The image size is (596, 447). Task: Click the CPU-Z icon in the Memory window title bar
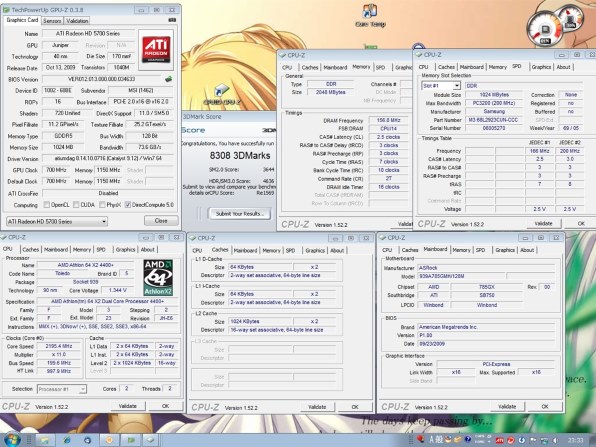pos(282,55)
